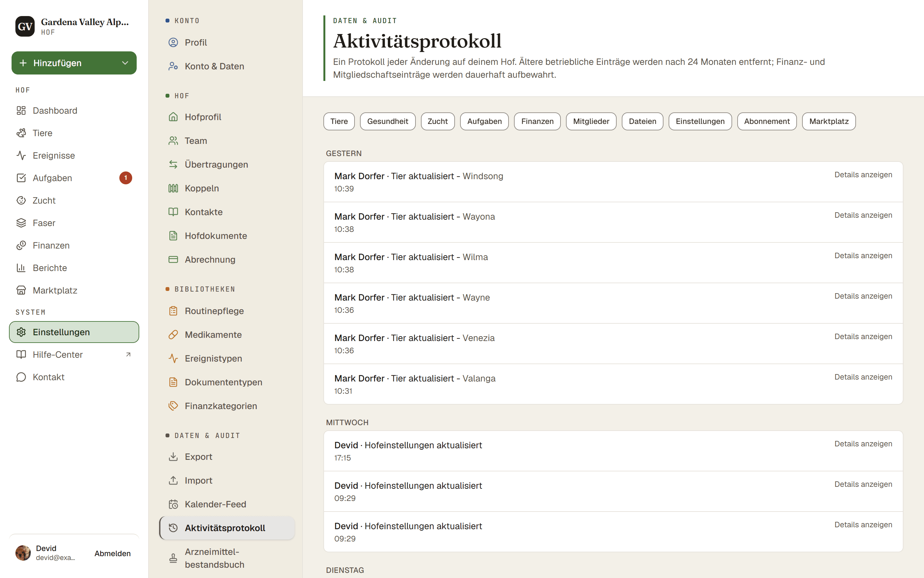Click the Hilfe-Center external link arrow
Screen dimensions: 924x578
[x=128, y=355]
